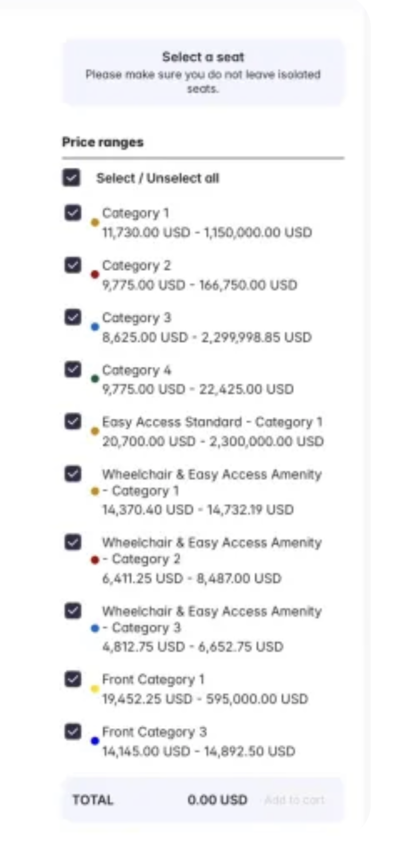400x868 pixels.
Task: Toggle the Select / Unselect all checkbox
Action: pyautogui.click(x=71, y=178)
